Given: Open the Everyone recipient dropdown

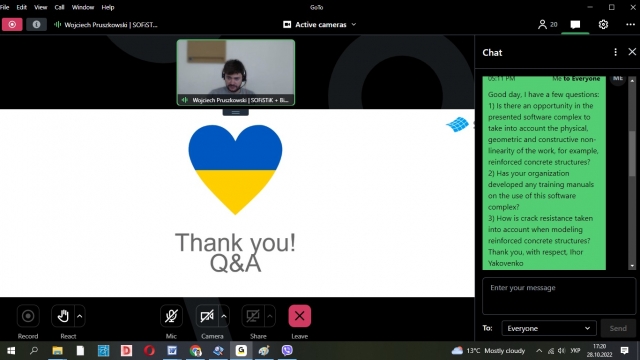Looking at the screenshot, I should tap(549, 328).
